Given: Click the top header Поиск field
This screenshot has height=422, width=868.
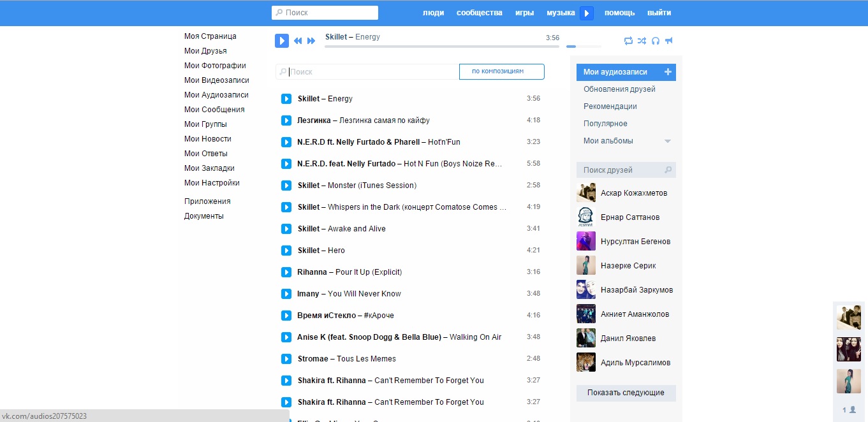Looking at the screenshot, I should pyautogui.click(x=325, y=13).
